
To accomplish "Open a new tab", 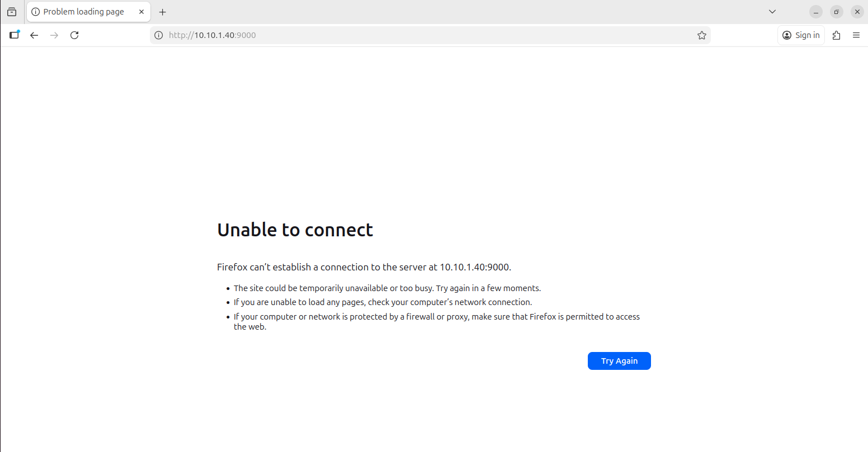I will [x=163, y=12].
